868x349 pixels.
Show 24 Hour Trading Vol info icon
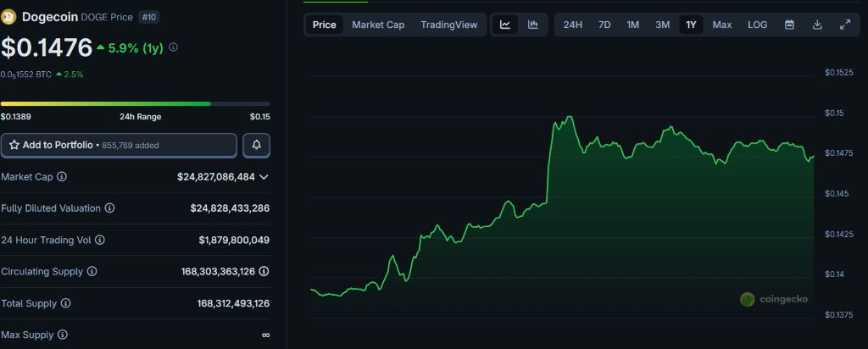(100, 240)
